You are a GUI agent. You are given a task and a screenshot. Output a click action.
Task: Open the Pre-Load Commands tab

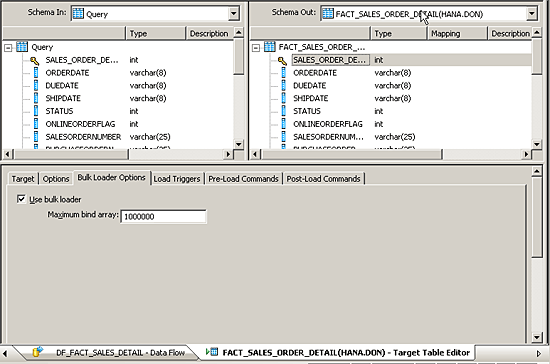point(243,179)
